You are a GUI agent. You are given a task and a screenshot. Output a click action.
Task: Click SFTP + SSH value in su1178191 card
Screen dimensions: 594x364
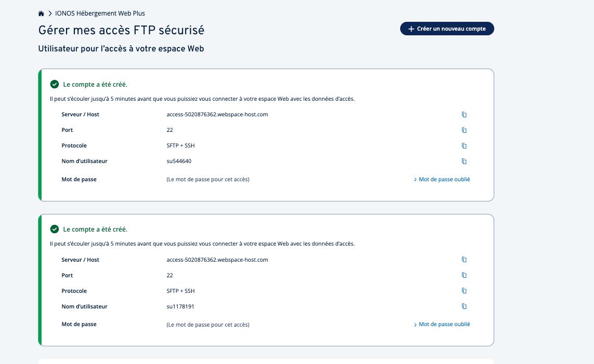181,291
